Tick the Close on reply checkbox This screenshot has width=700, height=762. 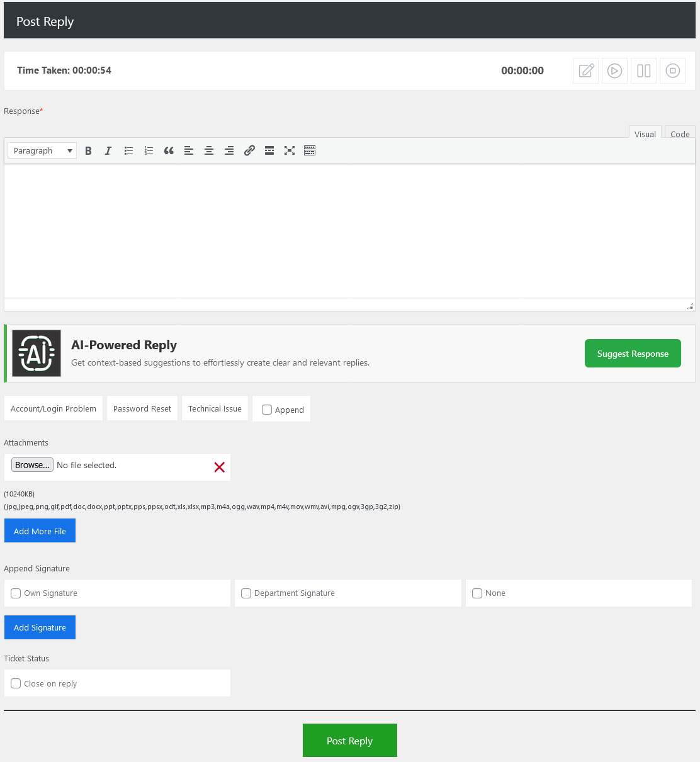click(x=16, y=683)
